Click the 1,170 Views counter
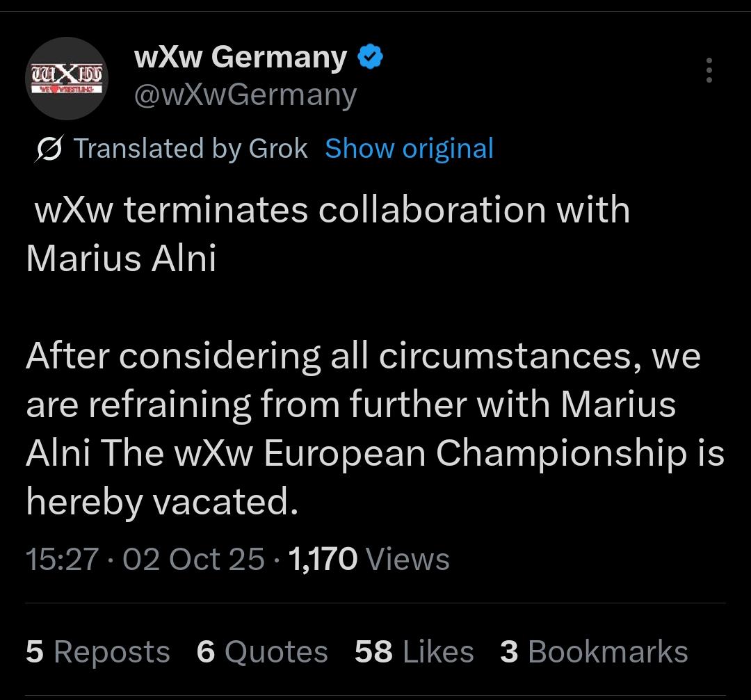 tap(369, 559)
